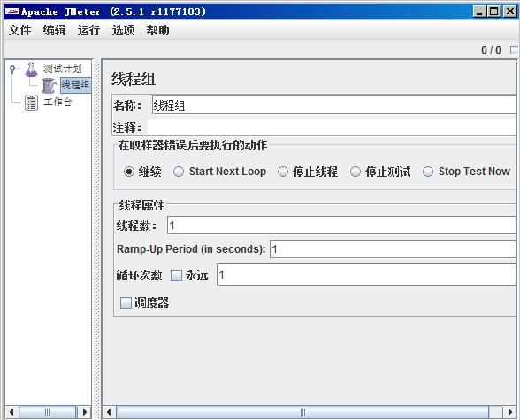Click the 名称 input field
The width and height of the screenshot is (520, 420).
coord(334,105)
